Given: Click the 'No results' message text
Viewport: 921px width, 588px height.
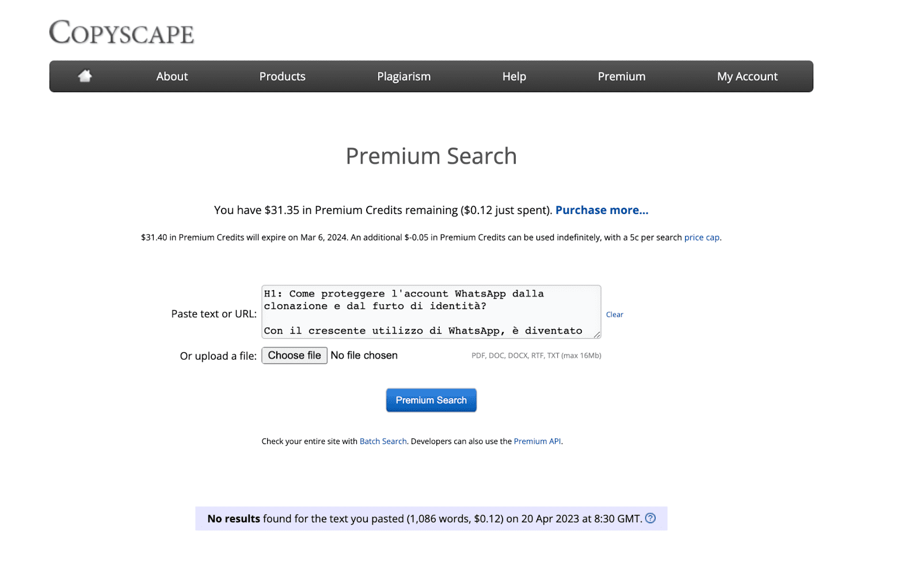Looking at the screenshot, I should 234,519.
